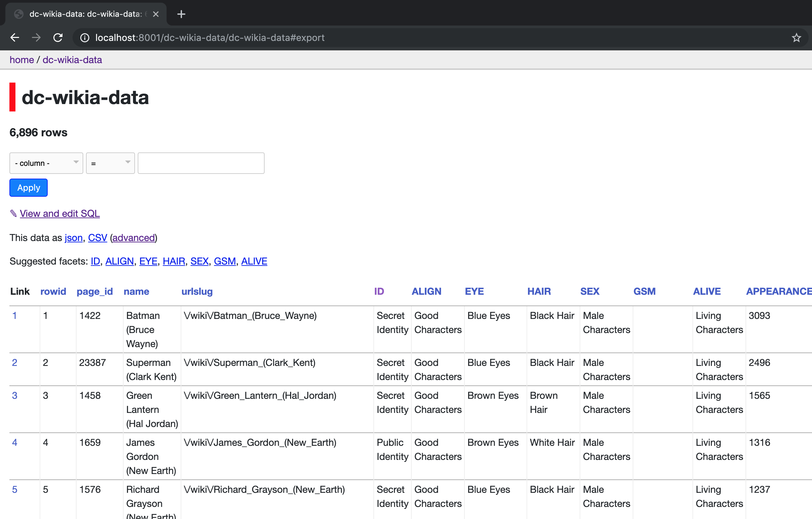Image resolution: width=812 pixels, height=519 pixels.
Task: Click the appearances value 3093
Action: click(x=759, y=316)
